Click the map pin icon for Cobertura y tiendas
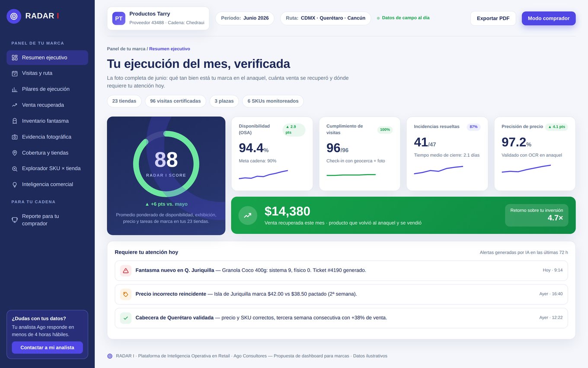The width and height of the screenshot is (588, 368). (15, 153)
